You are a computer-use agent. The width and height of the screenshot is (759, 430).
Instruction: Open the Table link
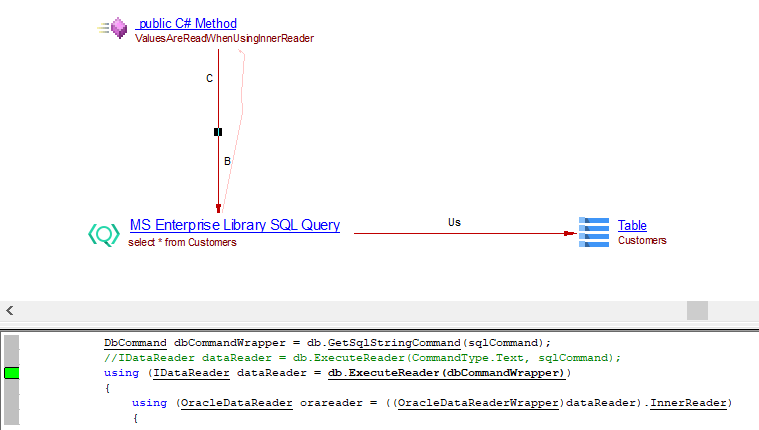point(632,226)
